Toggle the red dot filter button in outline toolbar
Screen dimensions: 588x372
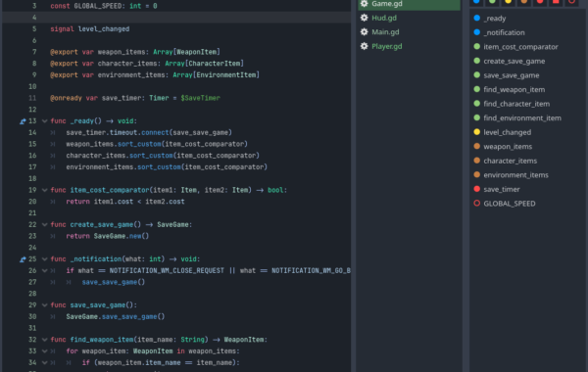[x=540, y=2]
